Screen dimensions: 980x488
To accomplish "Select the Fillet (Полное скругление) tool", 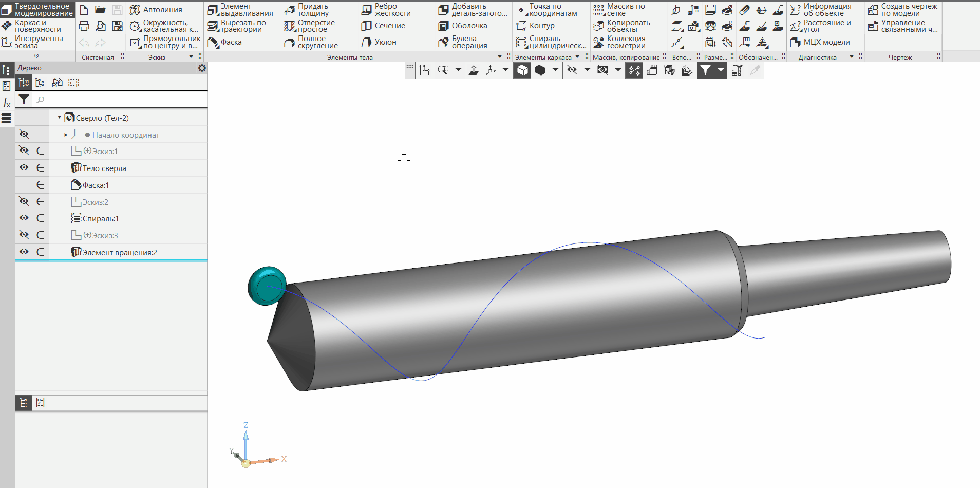I will (x=311, y=42).
